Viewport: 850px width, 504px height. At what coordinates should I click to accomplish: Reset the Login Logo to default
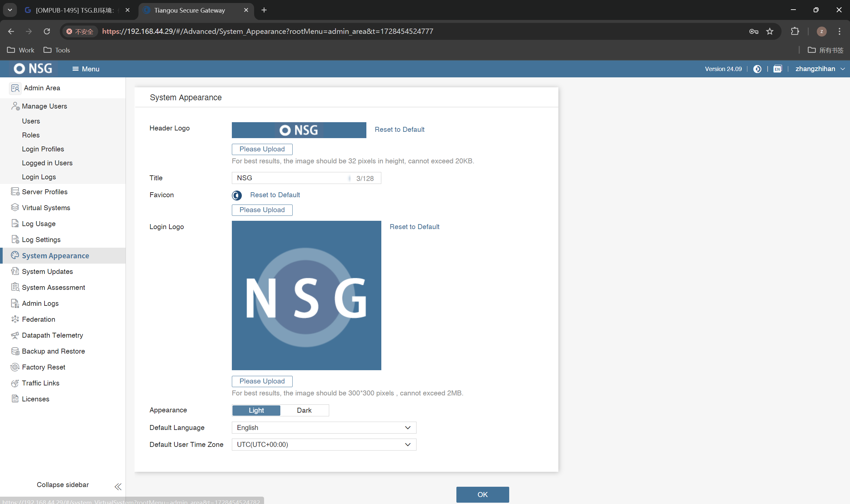point(414,227)
